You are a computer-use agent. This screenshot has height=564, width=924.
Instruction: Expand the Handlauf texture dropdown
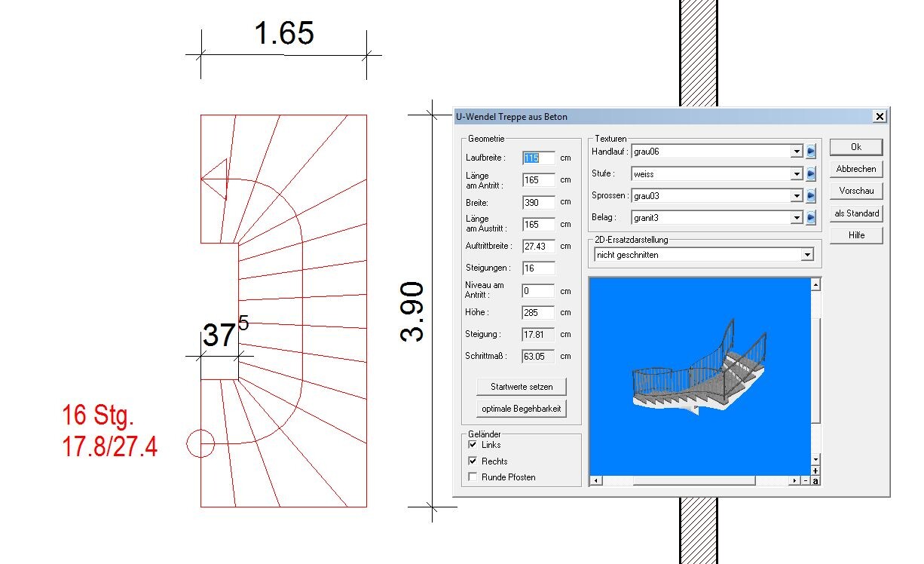[x=797, y=152]
